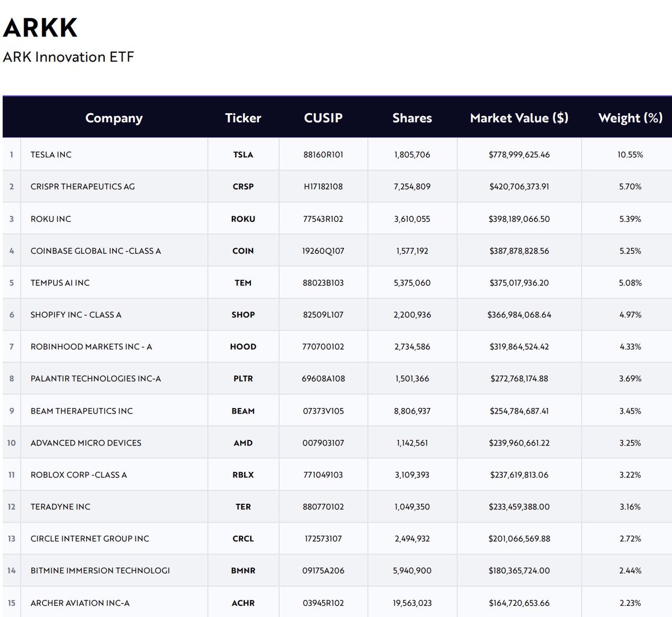Image resolution: width=672 pixels, height=617 pixels.
Task: Click the Market Value ($) column header
Action: point(519,118)
